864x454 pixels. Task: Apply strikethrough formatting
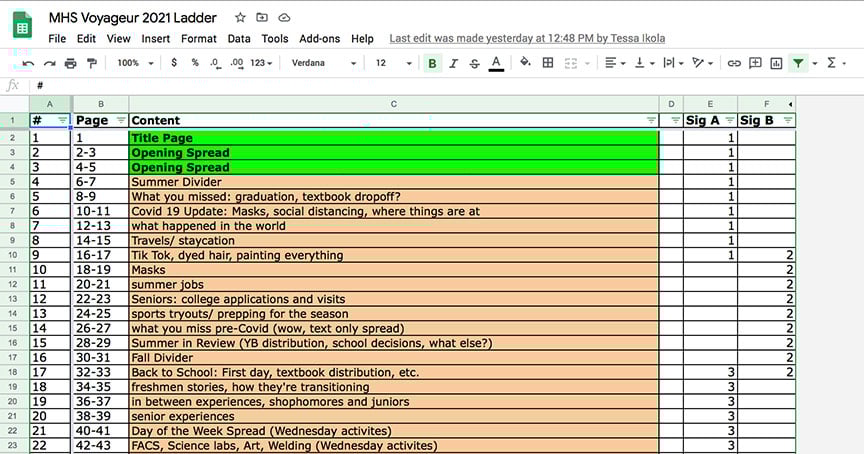click(x=474, y=63)
